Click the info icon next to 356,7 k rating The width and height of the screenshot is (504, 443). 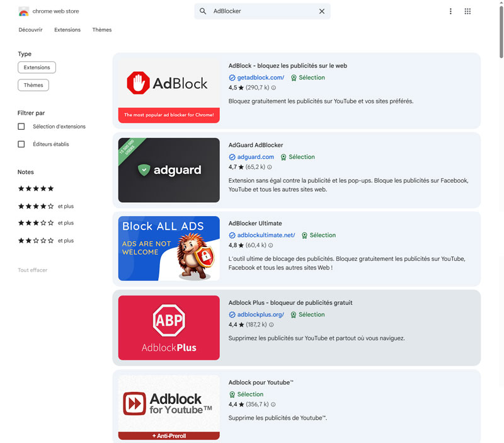273,404
